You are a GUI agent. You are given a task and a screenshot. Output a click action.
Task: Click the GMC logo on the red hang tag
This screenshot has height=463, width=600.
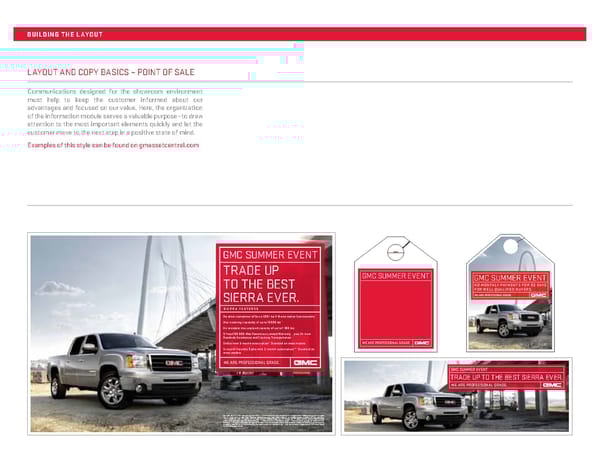click(x=422, y=342)
